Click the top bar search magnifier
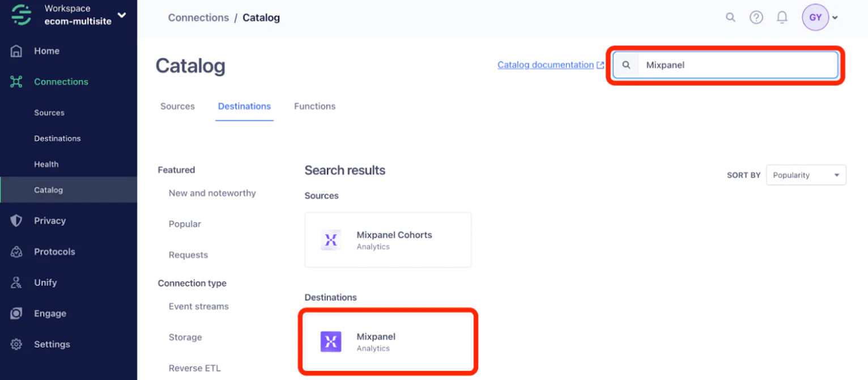 pyautogui.click(x=730, y=18)
